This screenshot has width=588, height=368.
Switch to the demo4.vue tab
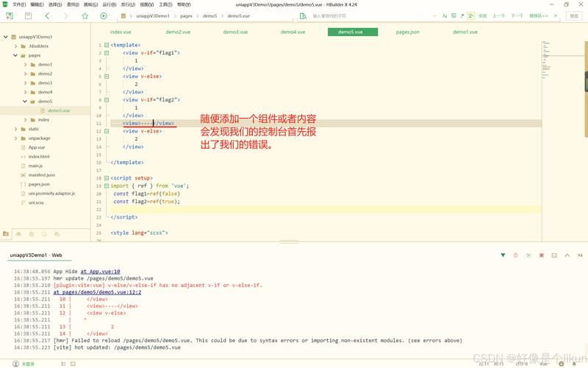click(x=293, y=32)
